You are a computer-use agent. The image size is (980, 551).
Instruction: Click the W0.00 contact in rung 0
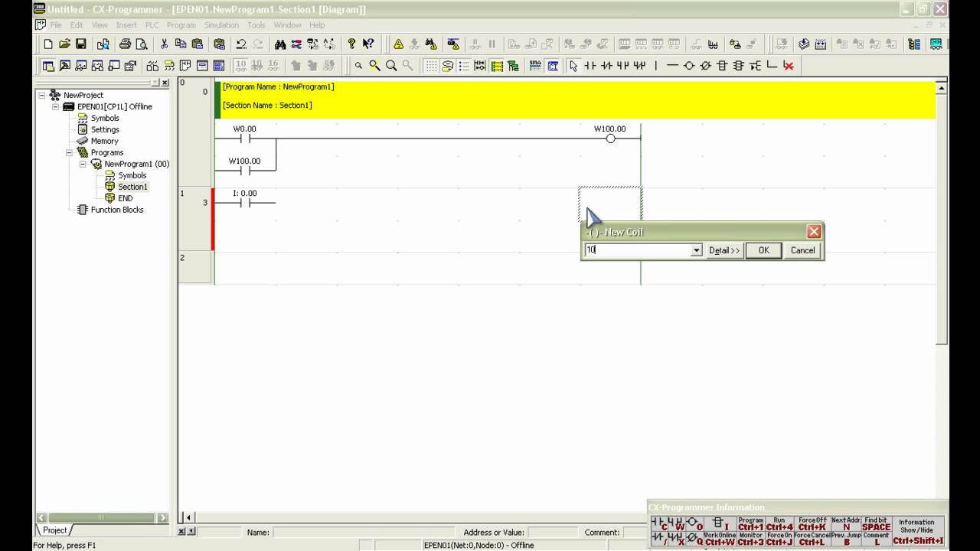[245, 139]
